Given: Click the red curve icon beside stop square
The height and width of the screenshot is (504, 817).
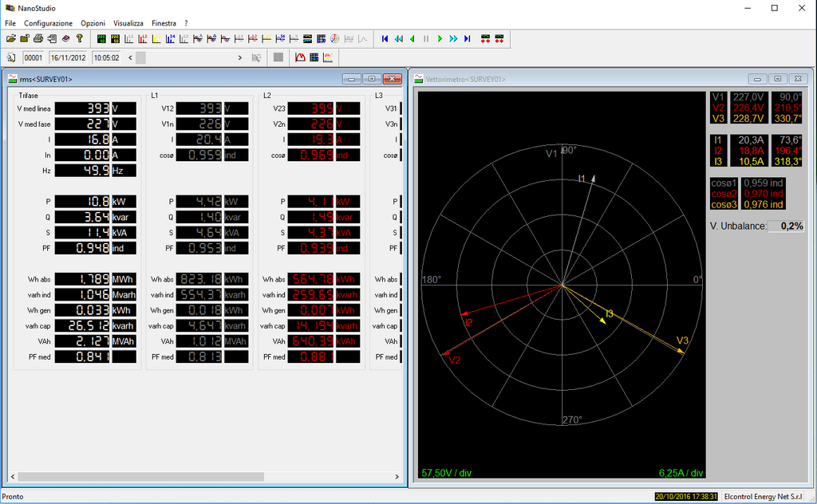Looking at the screenshot, I should 300,57.
